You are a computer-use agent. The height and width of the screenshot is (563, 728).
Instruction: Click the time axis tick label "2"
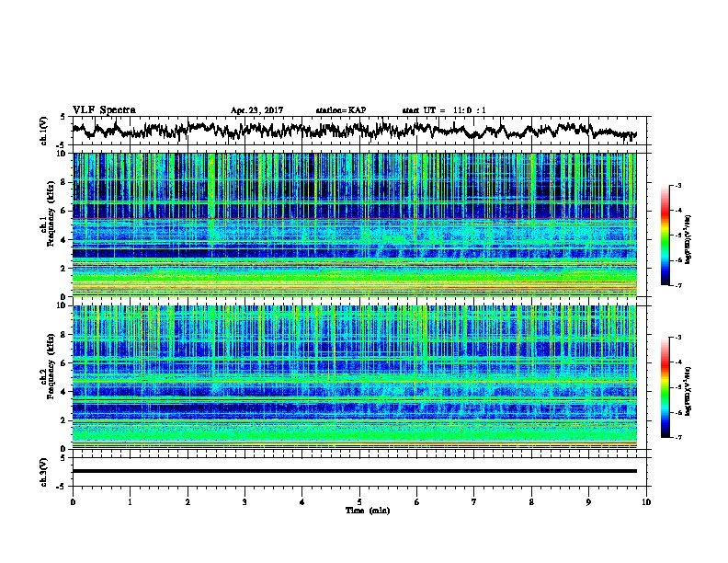[188, 502]
